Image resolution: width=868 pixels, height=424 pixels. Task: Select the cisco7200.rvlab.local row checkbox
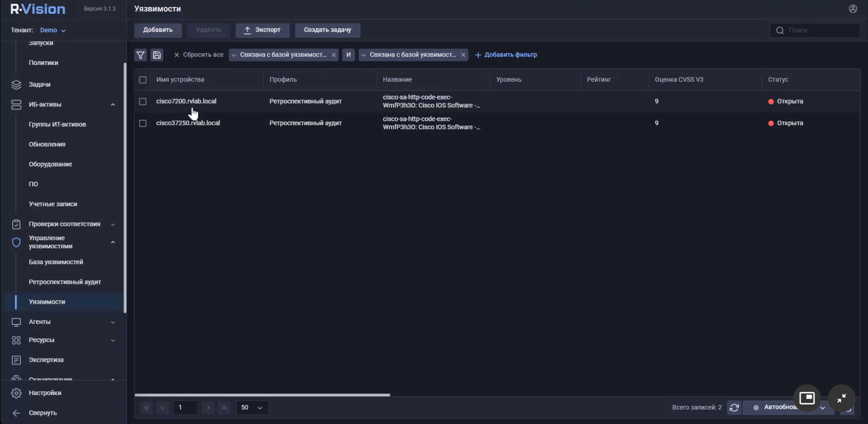click(143, 101)
